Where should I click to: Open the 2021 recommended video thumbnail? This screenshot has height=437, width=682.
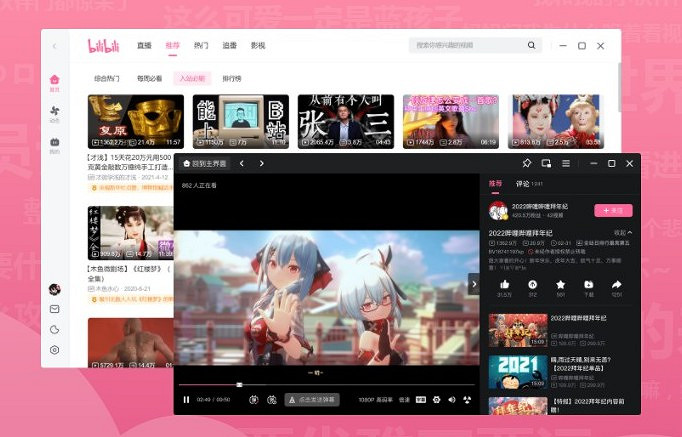[518, 372]
